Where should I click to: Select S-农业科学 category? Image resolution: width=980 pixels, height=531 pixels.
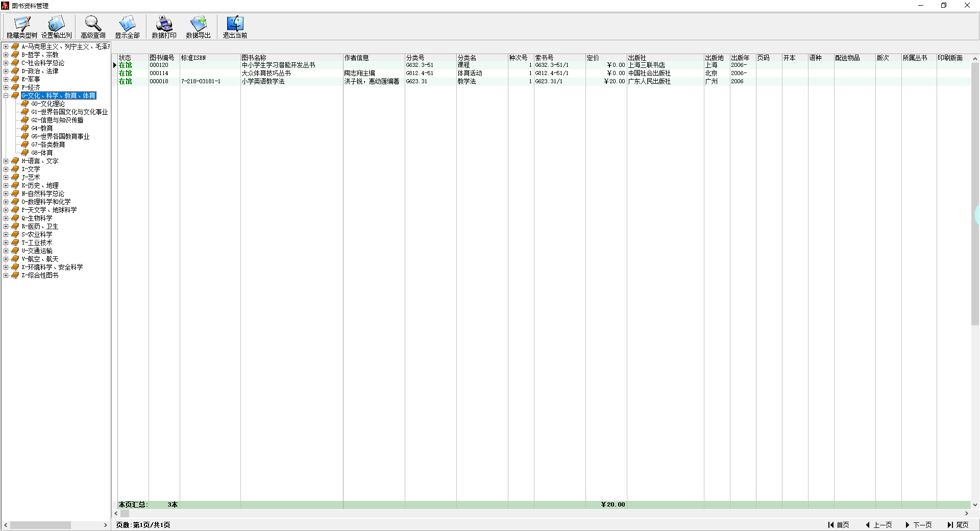point(37,234)
